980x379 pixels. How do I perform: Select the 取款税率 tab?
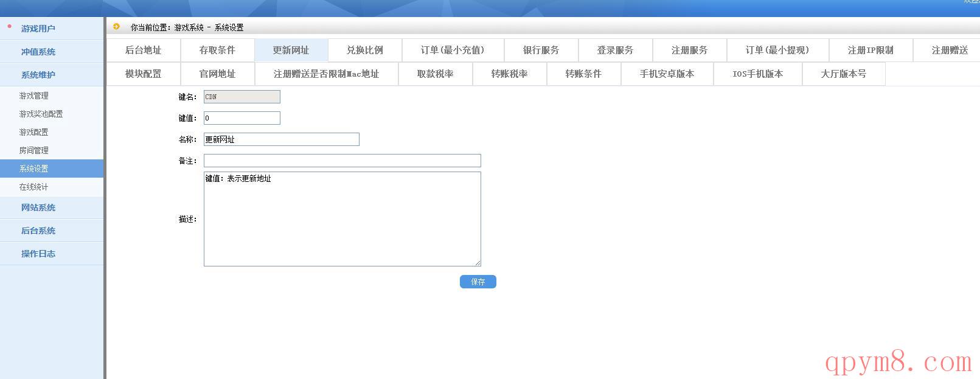436,74
